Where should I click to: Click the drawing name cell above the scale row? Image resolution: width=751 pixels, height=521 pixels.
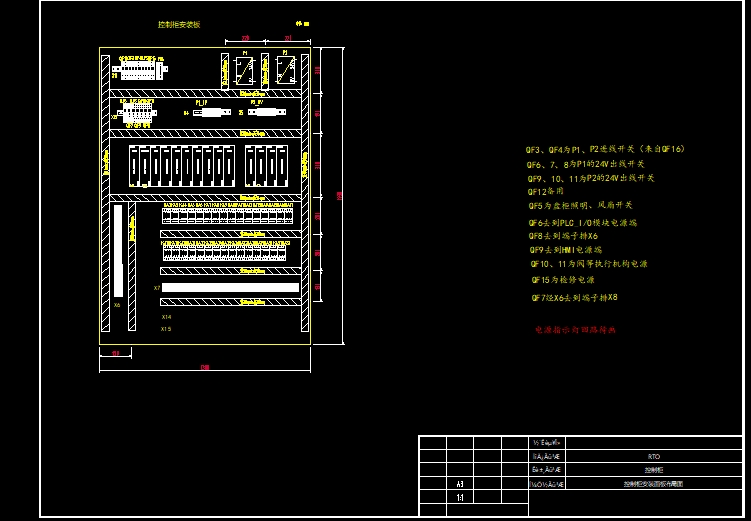[654, 484]
